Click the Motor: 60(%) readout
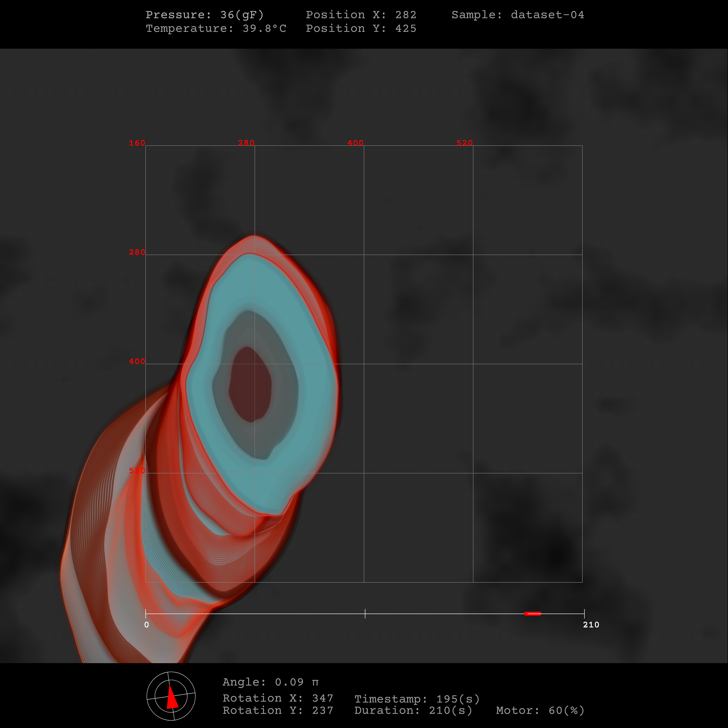The width and height of the screenshot is (728, 728). pyautogui.click(x=540, y=710)
